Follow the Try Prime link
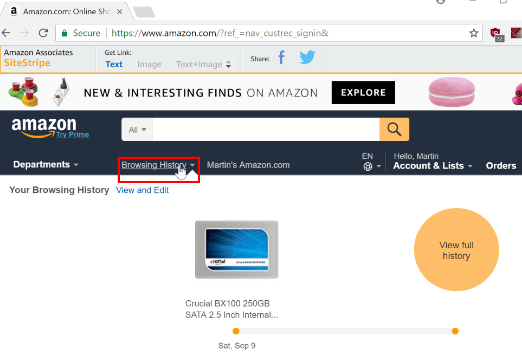 pyautogui.click(x=72, y=135)
